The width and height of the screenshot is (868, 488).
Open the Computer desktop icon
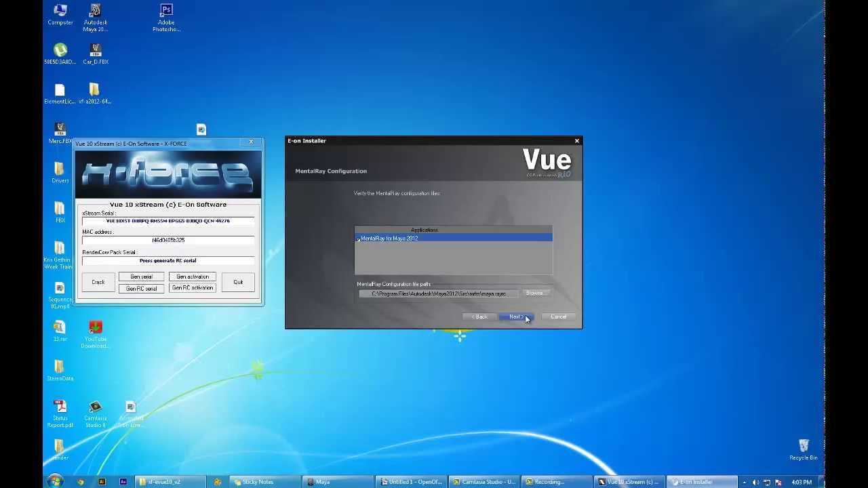[60, 14]
